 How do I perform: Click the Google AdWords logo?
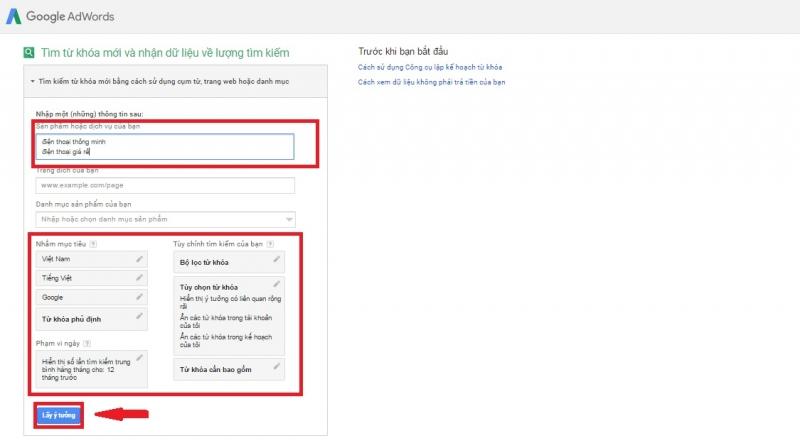(60, 16)
